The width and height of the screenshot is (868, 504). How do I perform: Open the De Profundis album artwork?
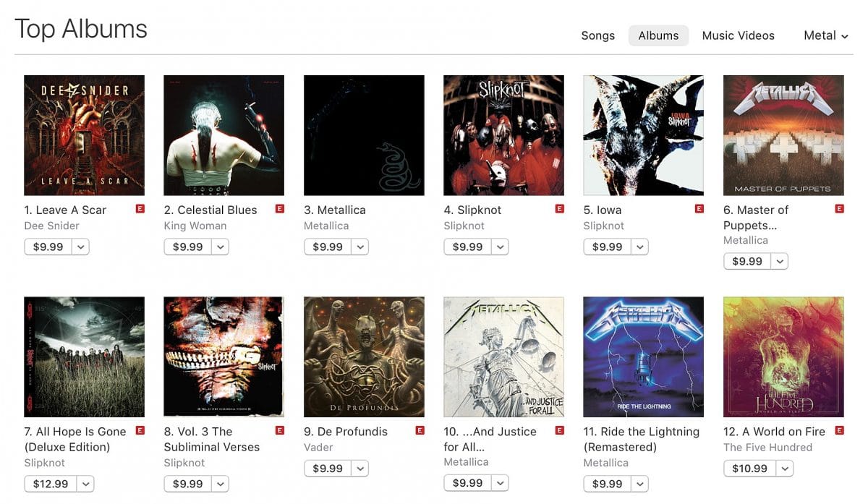point(364,356)
